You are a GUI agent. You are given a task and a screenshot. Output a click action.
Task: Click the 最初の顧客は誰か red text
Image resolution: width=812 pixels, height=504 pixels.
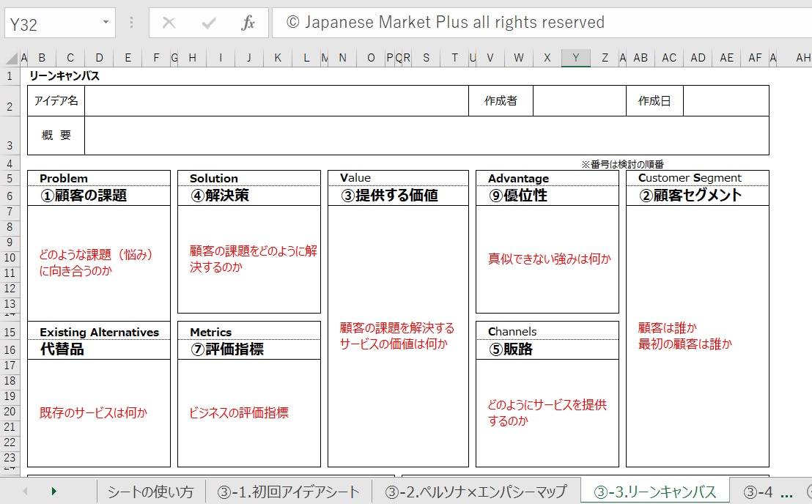685,344
